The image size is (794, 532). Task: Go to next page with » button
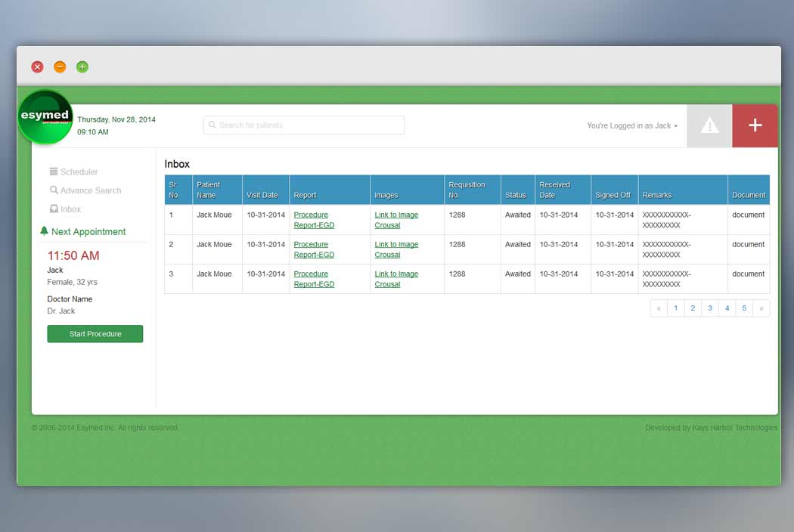(x=761, y=308)
